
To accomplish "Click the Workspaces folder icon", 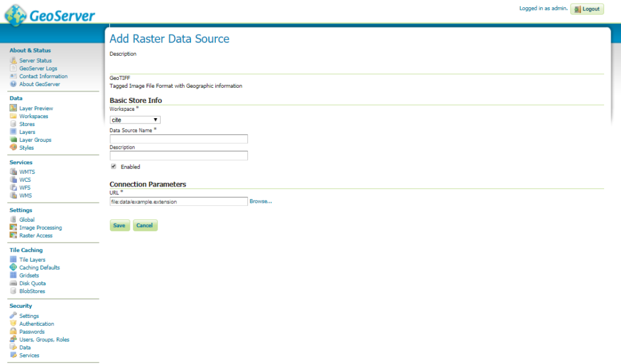I will coord(13,116).
